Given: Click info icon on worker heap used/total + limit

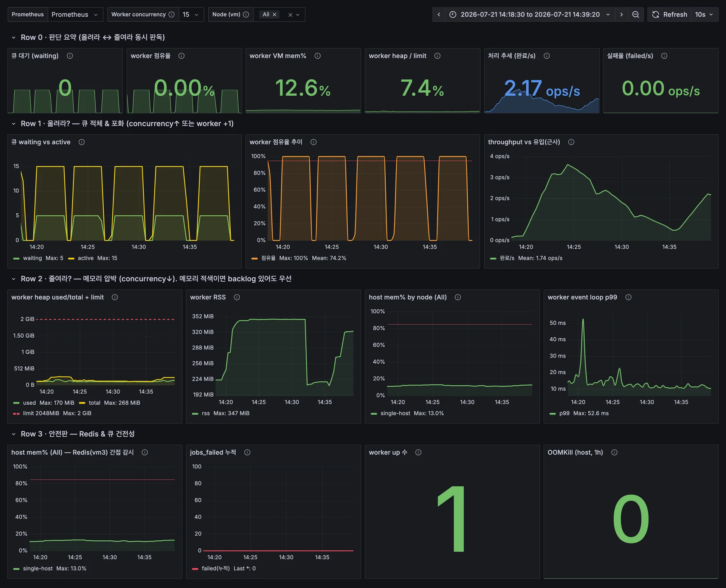Looking at the screenshot, I should pyautogui.click(x=115, y=297).
